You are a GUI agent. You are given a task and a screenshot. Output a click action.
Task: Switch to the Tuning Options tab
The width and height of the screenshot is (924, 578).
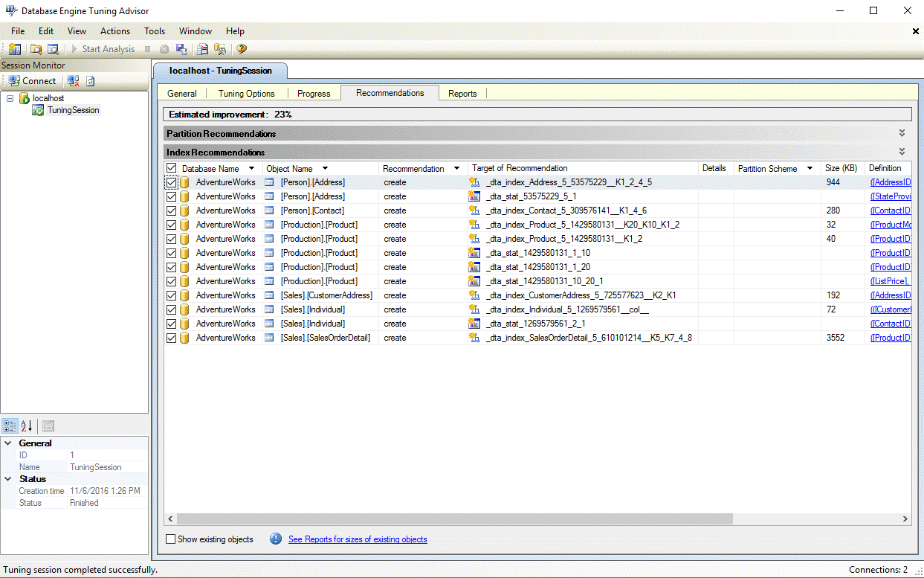point(247,93)
